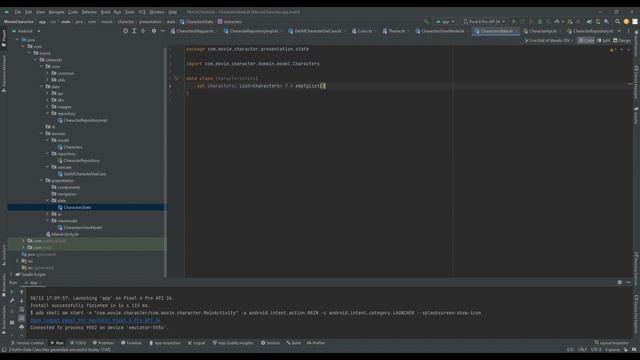Click the Search Everywhere magnifier icon
Screen dimensions: 640x360
[x=618, y=22]
